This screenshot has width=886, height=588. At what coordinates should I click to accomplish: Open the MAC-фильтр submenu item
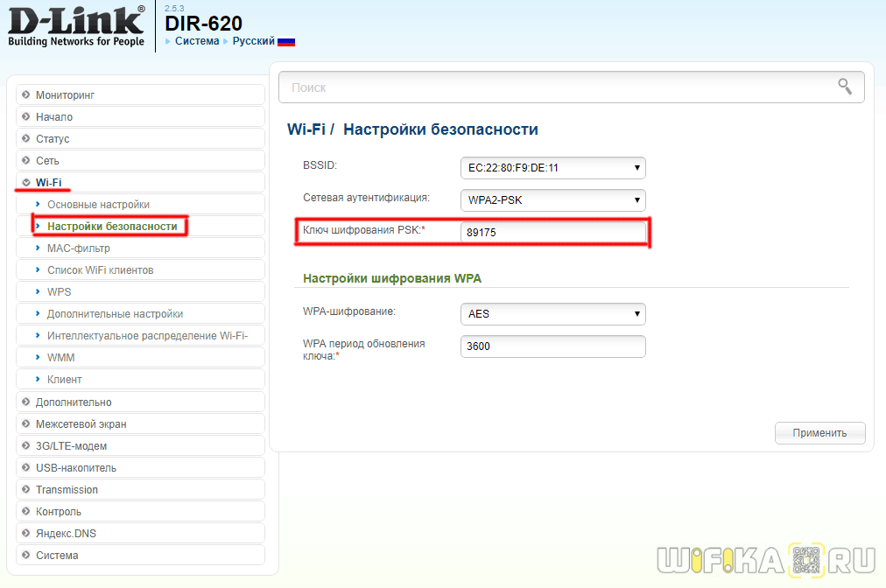click(78, 248)
